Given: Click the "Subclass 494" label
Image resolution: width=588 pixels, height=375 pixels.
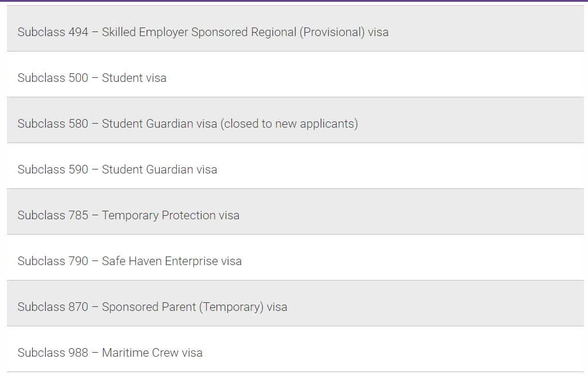Looking at the screenshot, I should 53,32.
